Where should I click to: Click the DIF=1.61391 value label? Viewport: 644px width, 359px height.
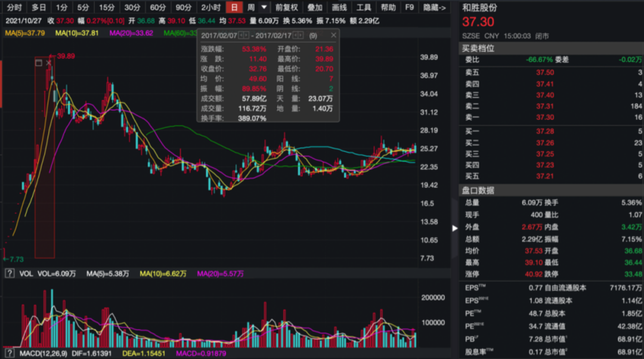pos(92,353)
